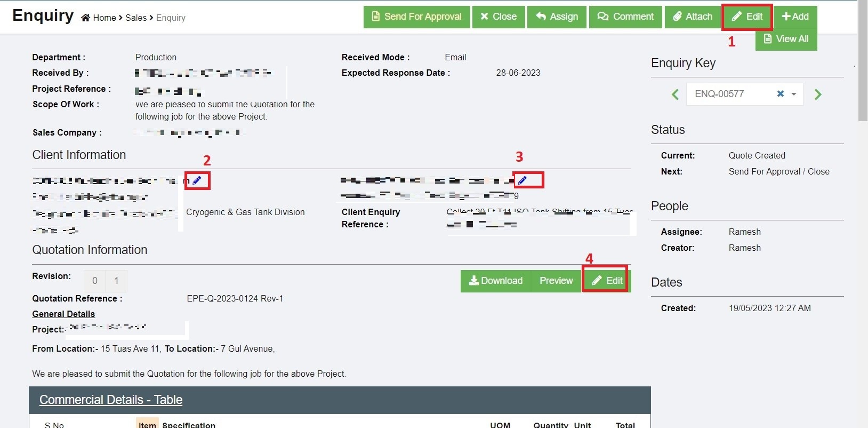Clear the ENQ-00577 enquiry key selection

coord(780,94)
